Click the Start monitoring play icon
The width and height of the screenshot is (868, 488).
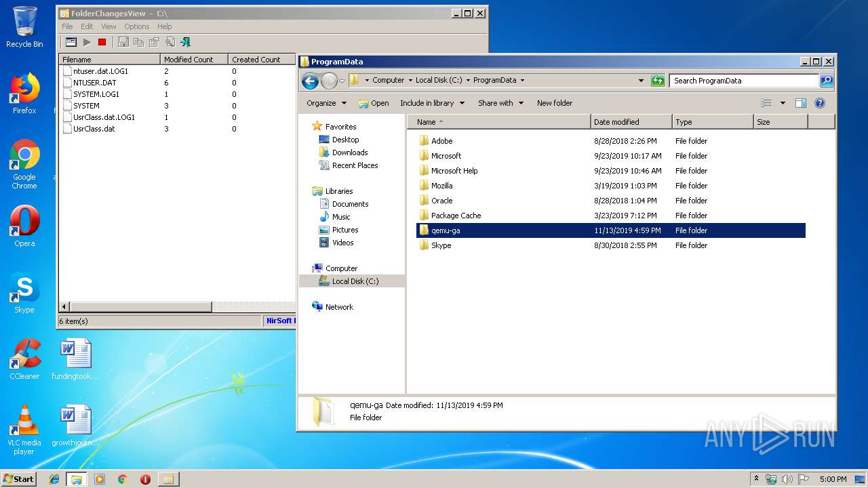[x=87, y=42]
